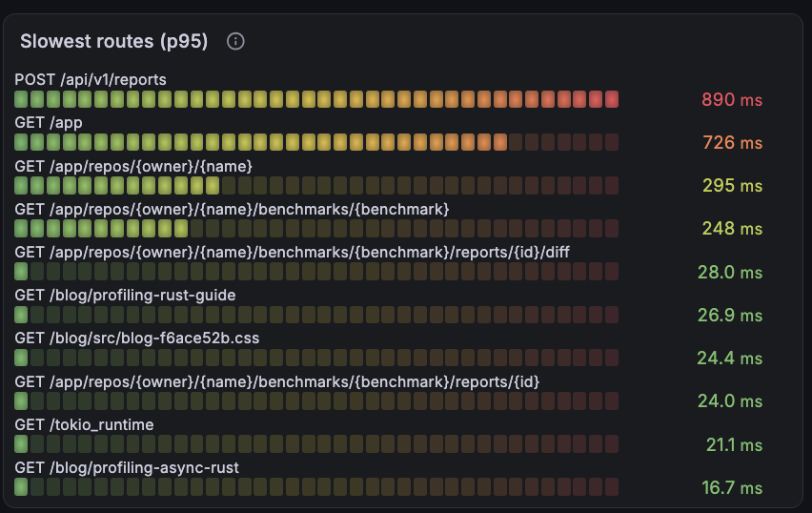Viewport: 812px width, 513px height.
Task: Select the POST /api/v1/reports route label
Action: 91,79
